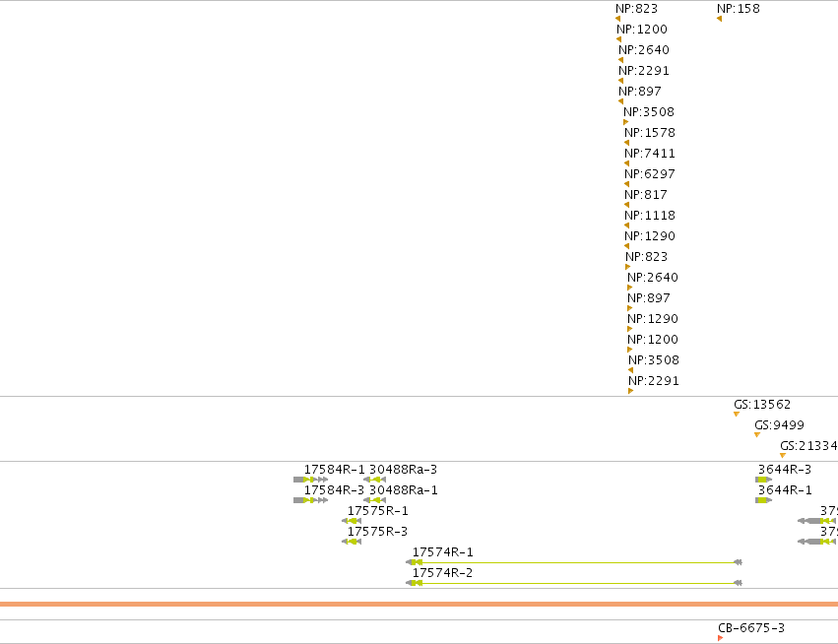This screenshot has height=644, width=838.
Task: Select the 17575R-1 gene glyph
Action: click(352, 521)
